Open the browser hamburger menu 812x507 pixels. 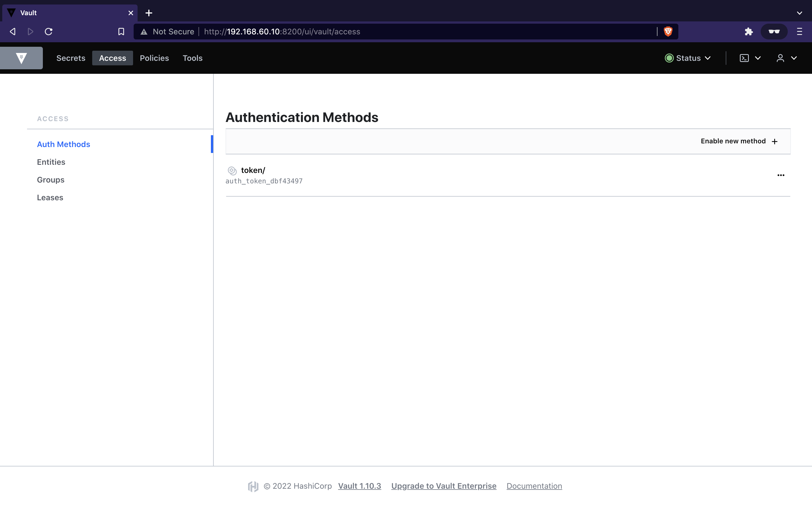(x=800, y=32)
